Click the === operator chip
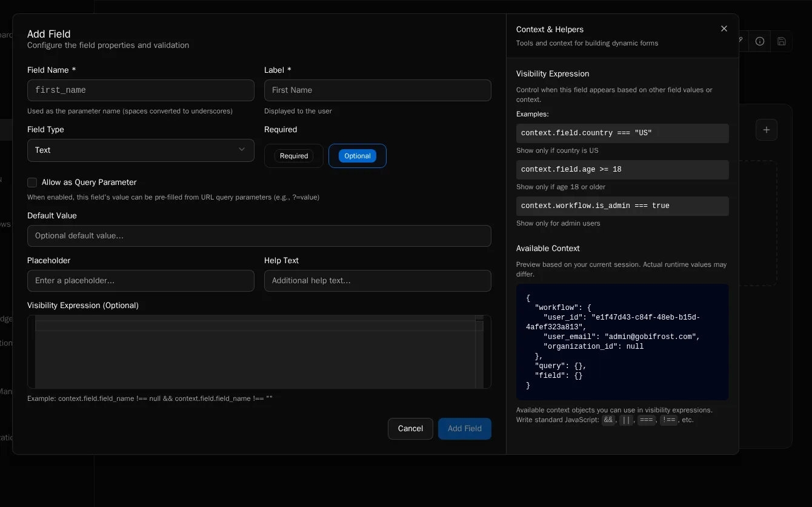 pyautogui.click(x=647, y=420)
